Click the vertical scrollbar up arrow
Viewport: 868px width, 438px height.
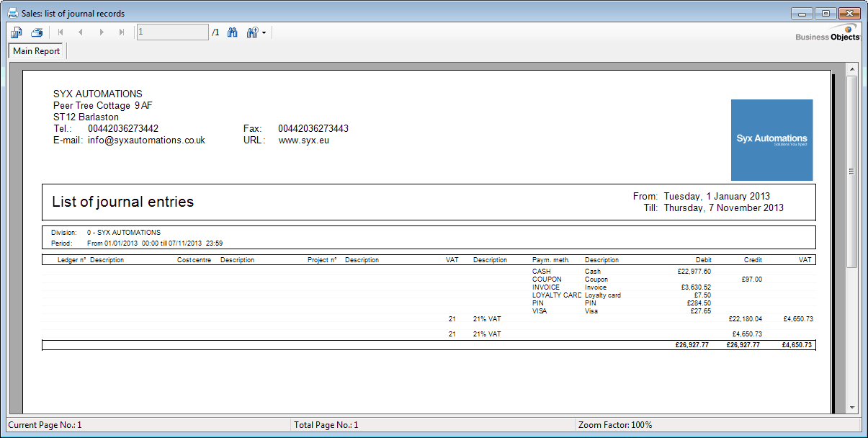point(851,69)
